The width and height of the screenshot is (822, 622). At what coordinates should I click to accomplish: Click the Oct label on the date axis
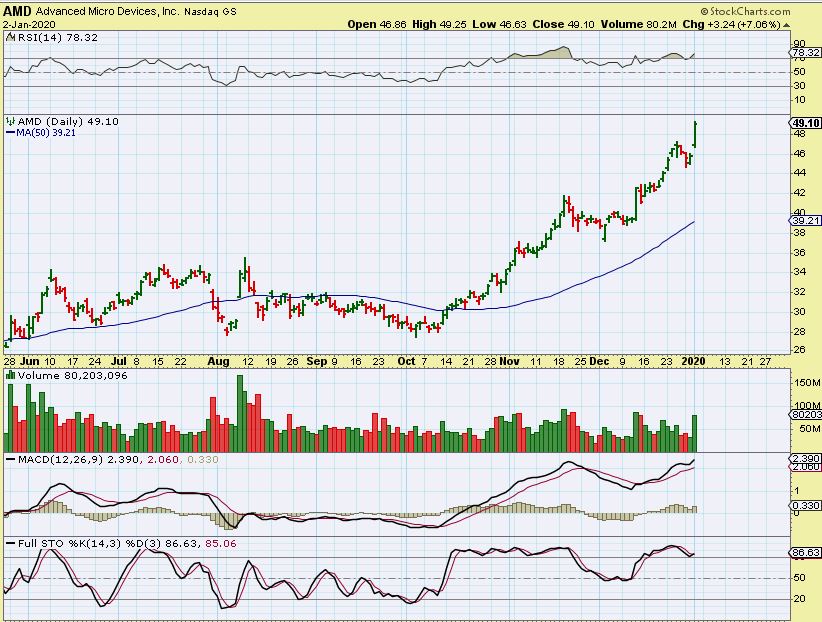point(406,361)
